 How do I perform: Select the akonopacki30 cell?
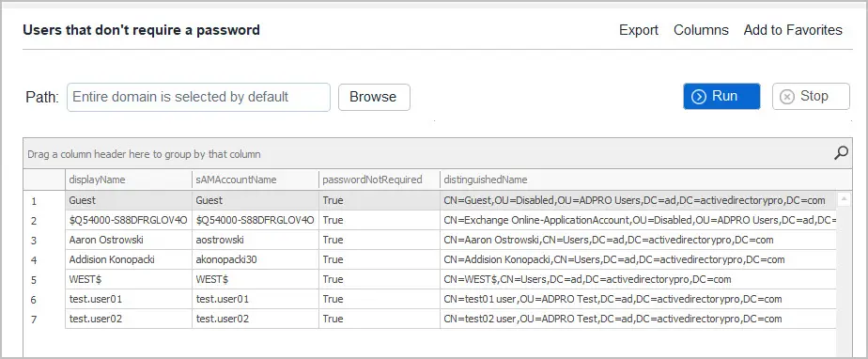tap(256, 259)
